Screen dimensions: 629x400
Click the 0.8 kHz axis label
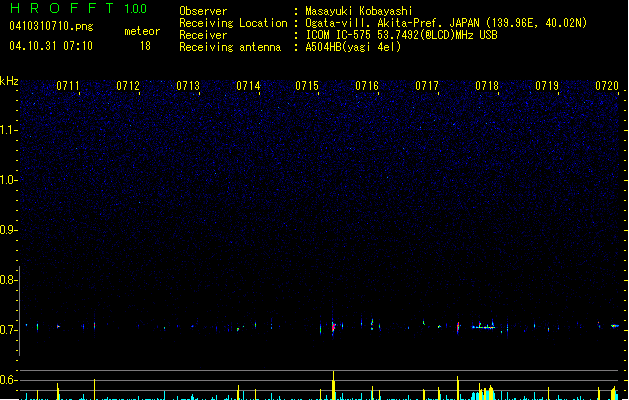pos(9,280)
